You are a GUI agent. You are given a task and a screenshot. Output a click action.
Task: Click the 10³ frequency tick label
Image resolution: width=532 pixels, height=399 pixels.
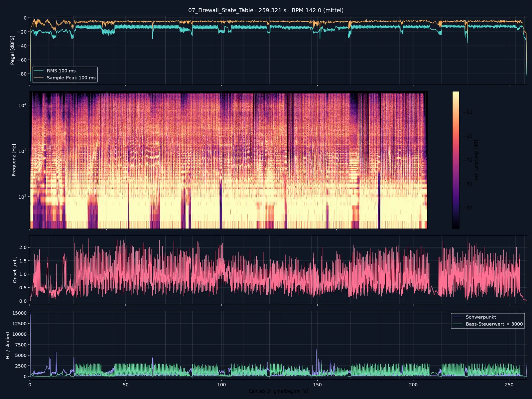click(x=22, y=151)
